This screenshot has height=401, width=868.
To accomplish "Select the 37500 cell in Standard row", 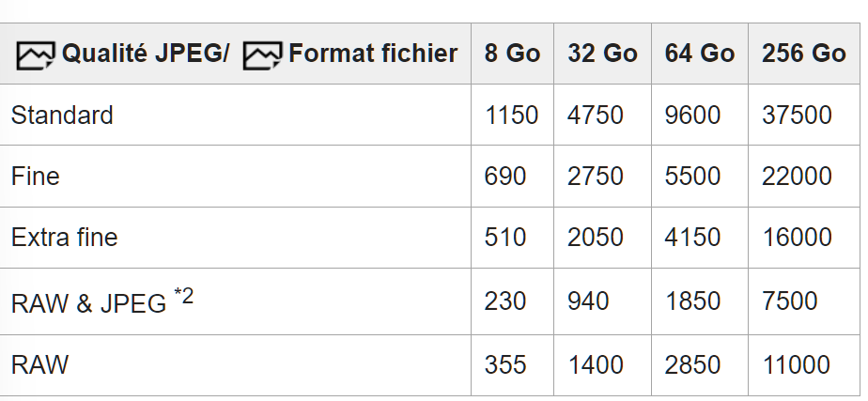I will click(x=797, y=116).
